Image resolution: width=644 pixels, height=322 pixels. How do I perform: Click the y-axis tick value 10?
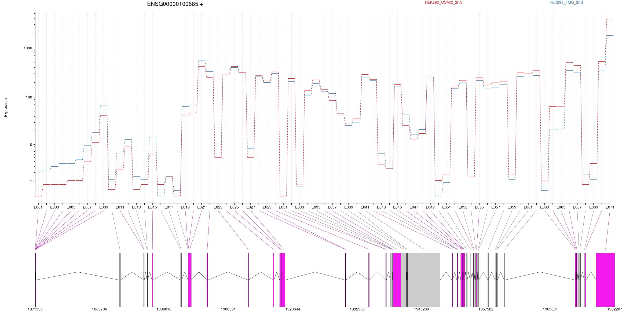click(30, 145)
